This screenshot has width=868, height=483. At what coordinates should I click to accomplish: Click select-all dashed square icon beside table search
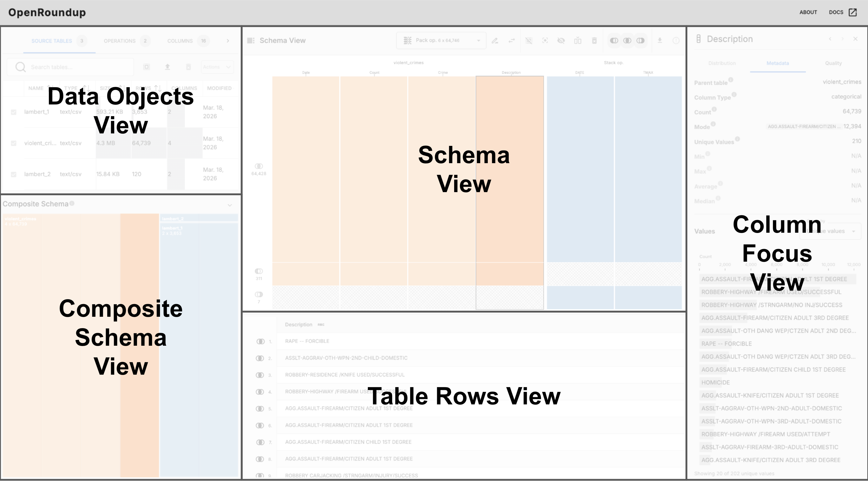point(147,67)
